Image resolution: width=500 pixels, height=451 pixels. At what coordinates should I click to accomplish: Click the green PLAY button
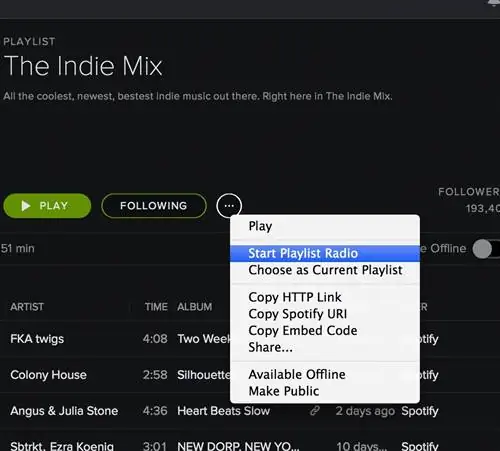pyautogui.click(x=47, y=206)
